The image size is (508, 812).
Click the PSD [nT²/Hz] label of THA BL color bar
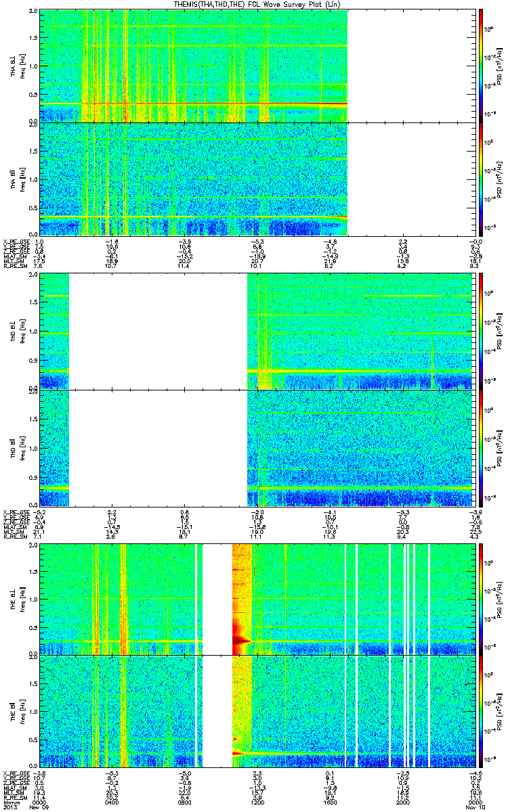pos(499,66)
